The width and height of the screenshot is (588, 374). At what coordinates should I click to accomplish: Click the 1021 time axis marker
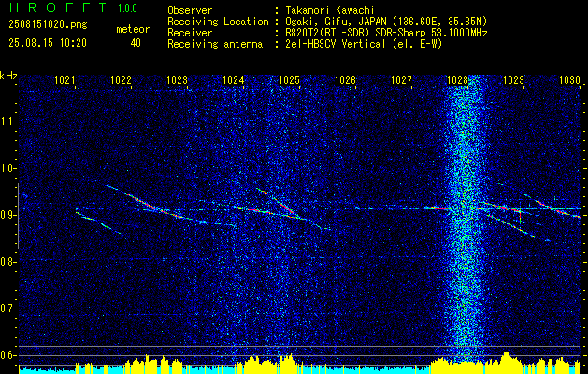pos(65,79)
